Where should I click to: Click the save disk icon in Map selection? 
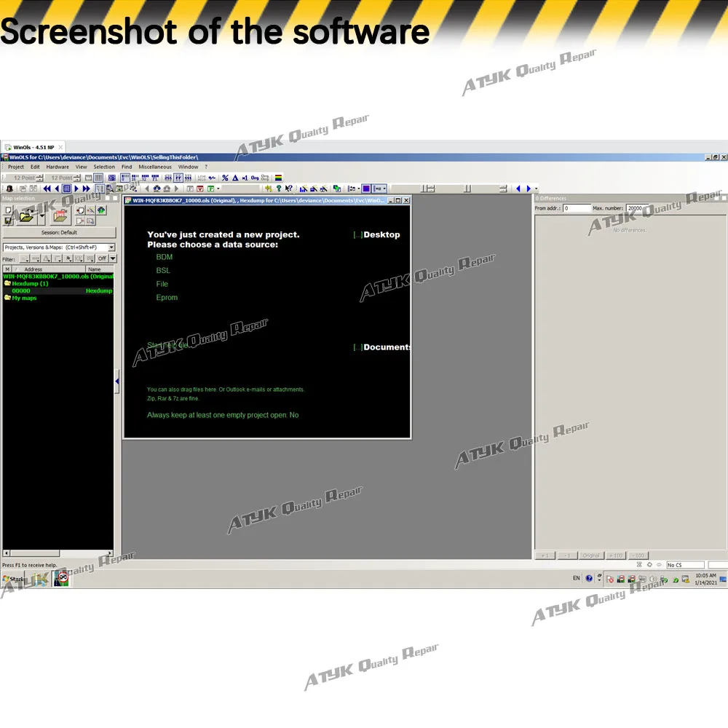click(x=8, y=221)
